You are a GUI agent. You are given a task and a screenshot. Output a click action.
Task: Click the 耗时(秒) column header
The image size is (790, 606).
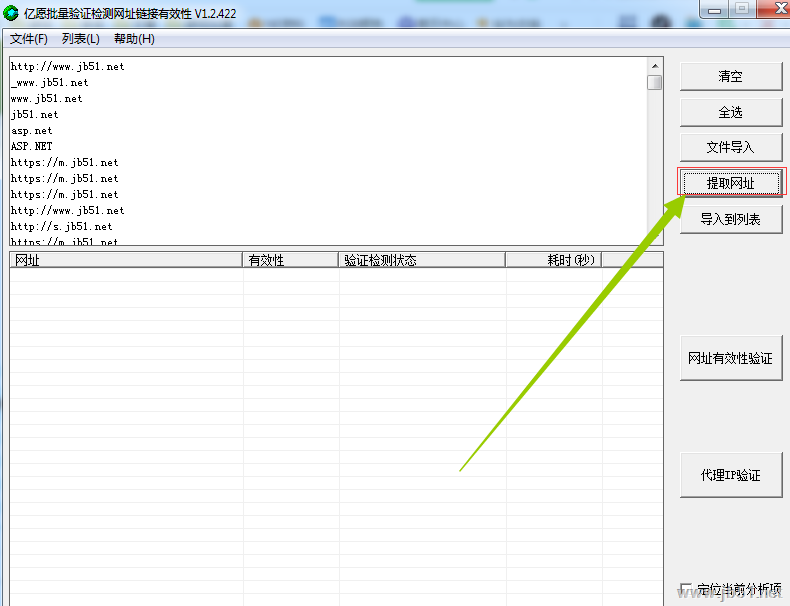click(x=553, y=260)
